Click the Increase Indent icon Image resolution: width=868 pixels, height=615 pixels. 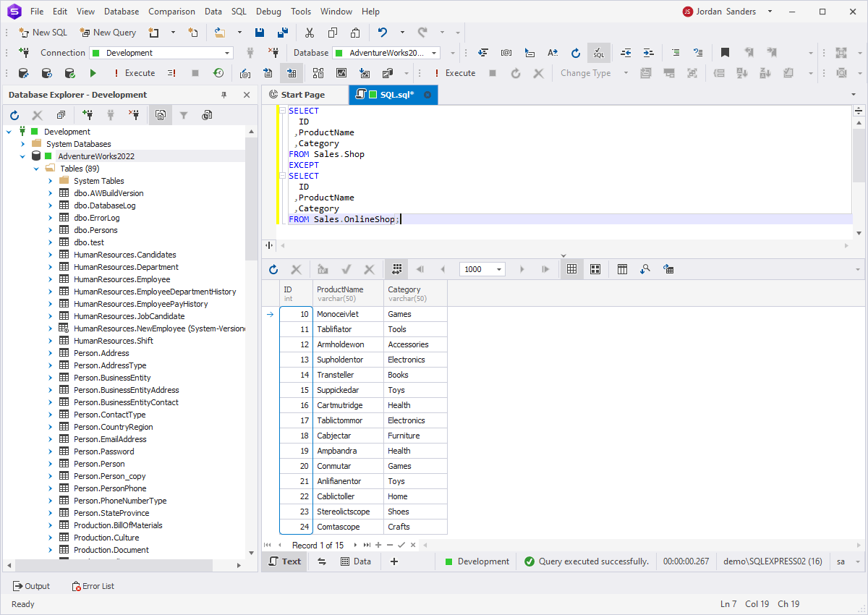pos(649,53)
